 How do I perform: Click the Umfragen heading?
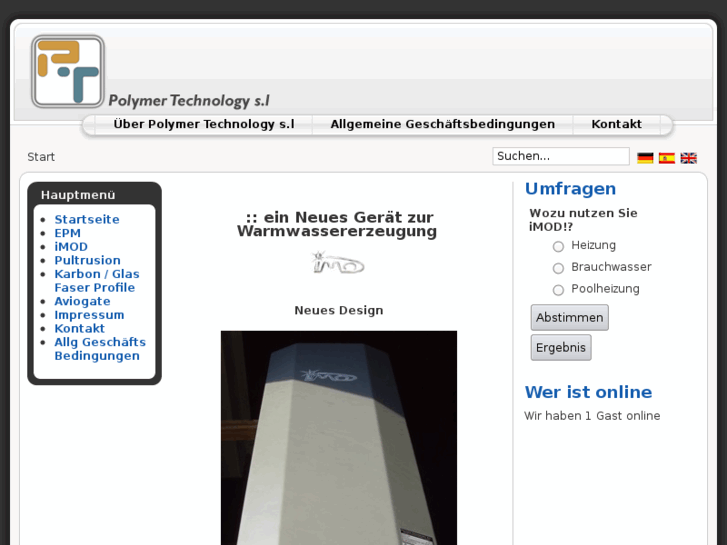click(570, 189)
